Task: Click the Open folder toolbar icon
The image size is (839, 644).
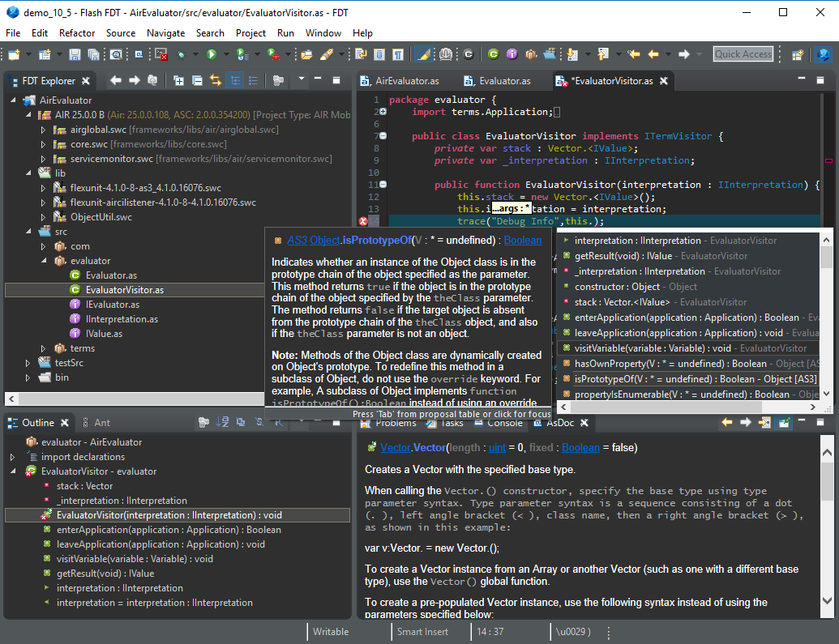Action: 306,54
